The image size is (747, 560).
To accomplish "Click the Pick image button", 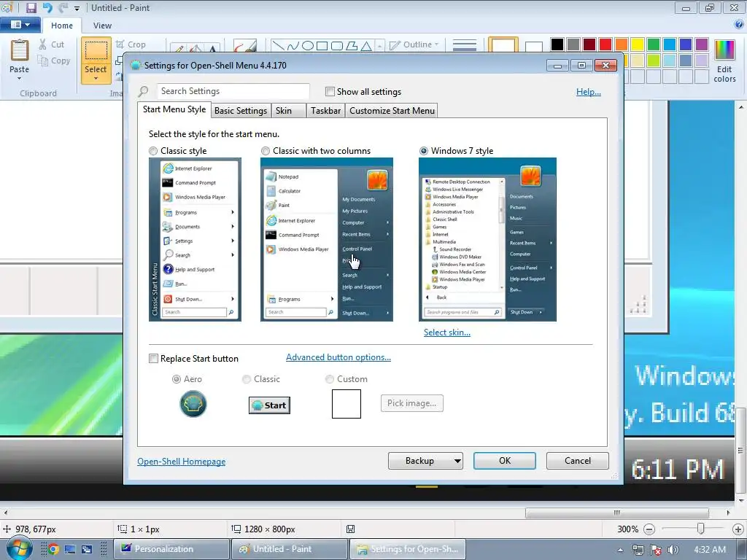I will pos(411,403).
